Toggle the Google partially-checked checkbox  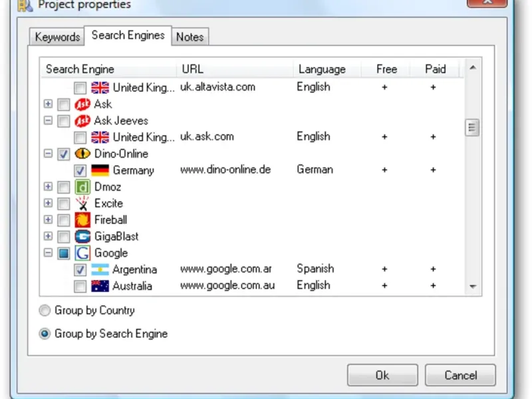tap(63, 253)
